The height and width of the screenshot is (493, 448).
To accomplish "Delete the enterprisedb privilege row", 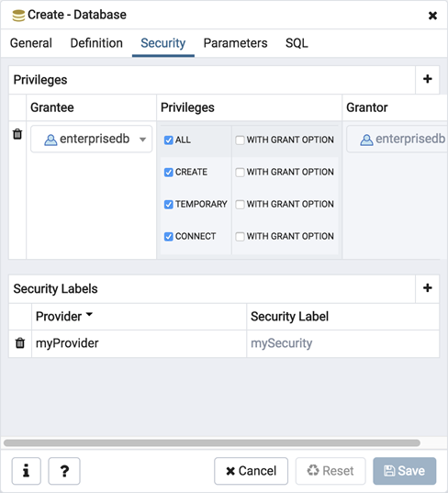I will coord(17,134).
